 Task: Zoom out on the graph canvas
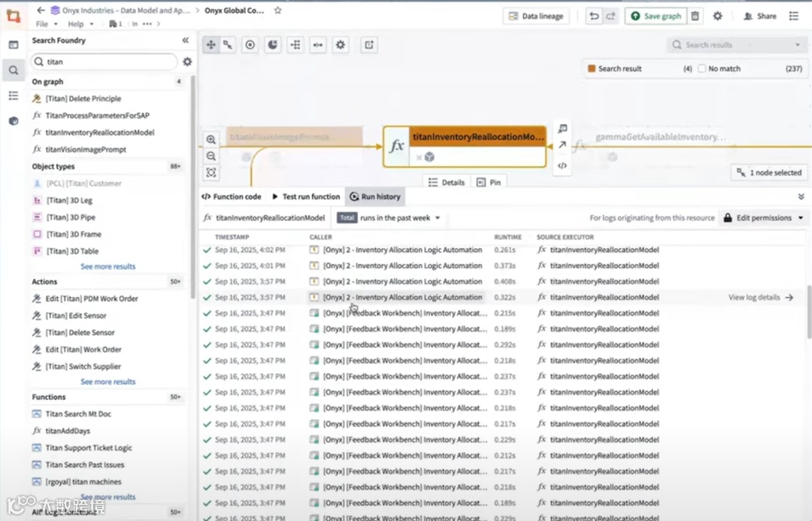tap(211, 156)
